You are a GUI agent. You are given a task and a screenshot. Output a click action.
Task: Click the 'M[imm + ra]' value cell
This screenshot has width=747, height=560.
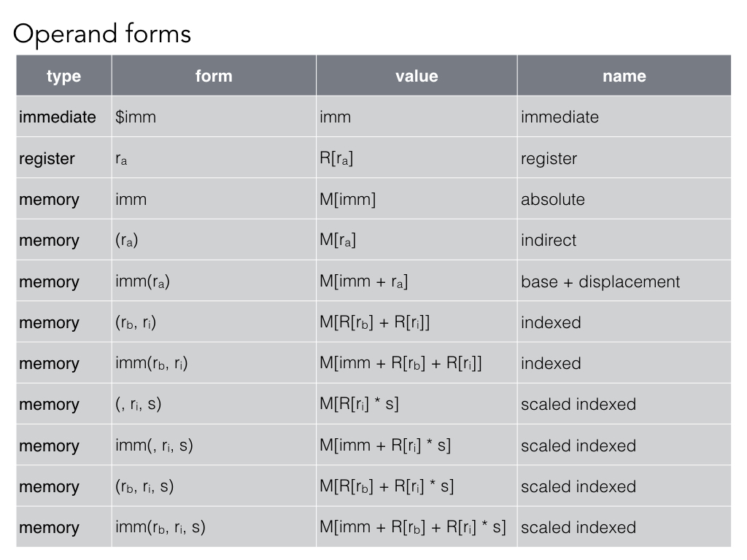[363, 281]
